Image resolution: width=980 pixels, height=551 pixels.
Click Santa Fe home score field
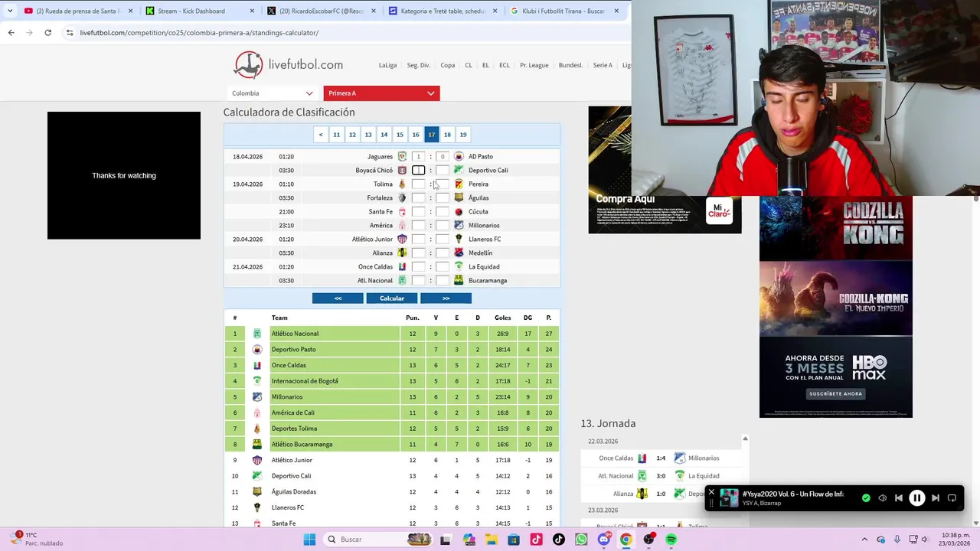pos(418,211)
